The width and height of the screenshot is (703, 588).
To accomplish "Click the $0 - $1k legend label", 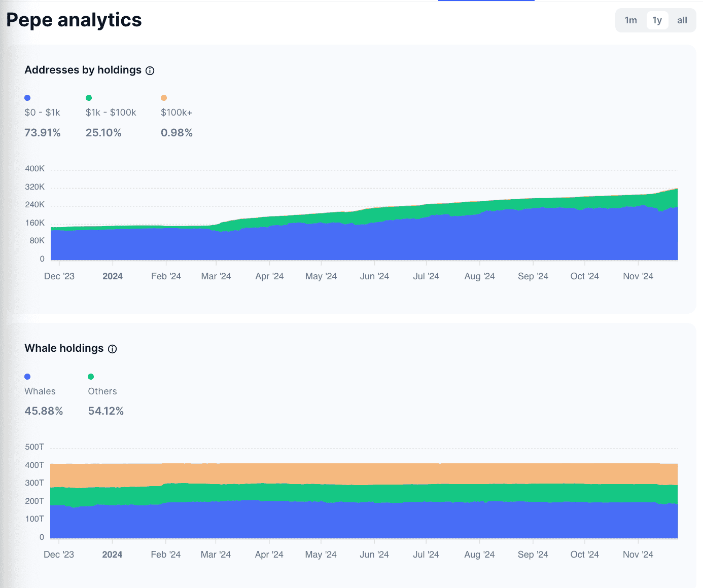I will (x=42, y=113).
